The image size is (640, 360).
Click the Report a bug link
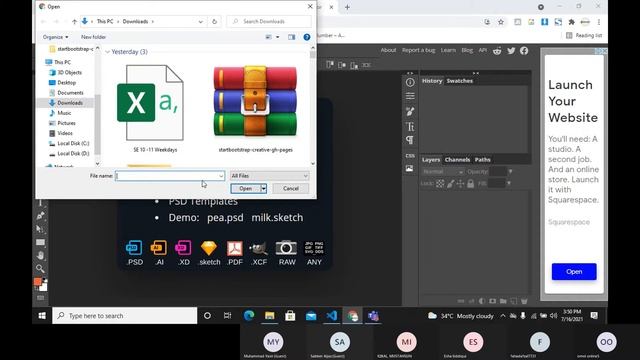(418, 50)
